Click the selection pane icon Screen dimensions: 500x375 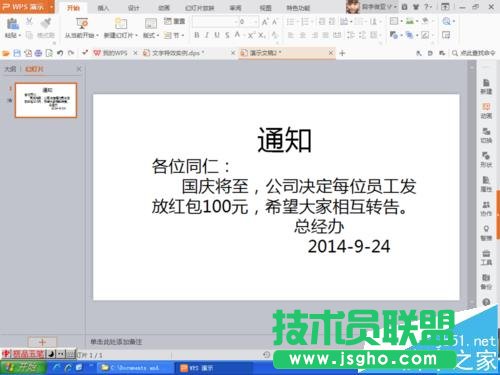[x=446, y=35]
